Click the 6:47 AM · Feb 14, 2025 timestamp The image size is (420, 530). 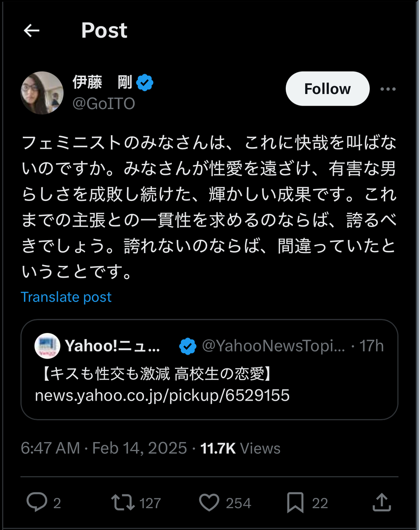pyautogui.click(x=104, y=448)
